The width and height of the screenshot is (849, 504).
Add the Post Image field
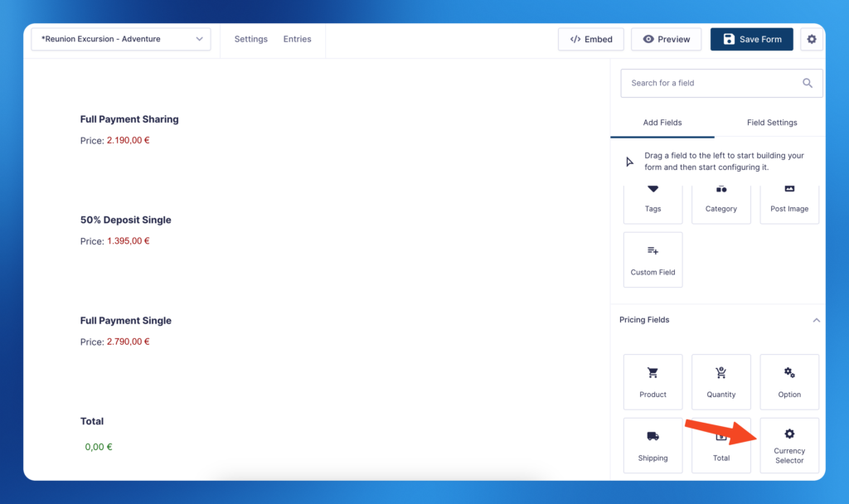(x=789, y=204)
